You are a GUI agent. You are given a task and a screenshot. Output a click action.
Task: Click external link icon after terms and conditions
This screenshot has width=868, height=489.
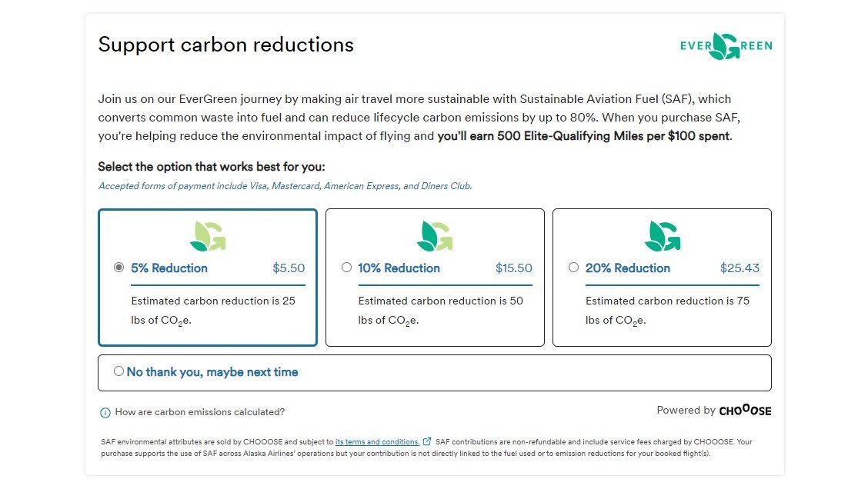427,442
